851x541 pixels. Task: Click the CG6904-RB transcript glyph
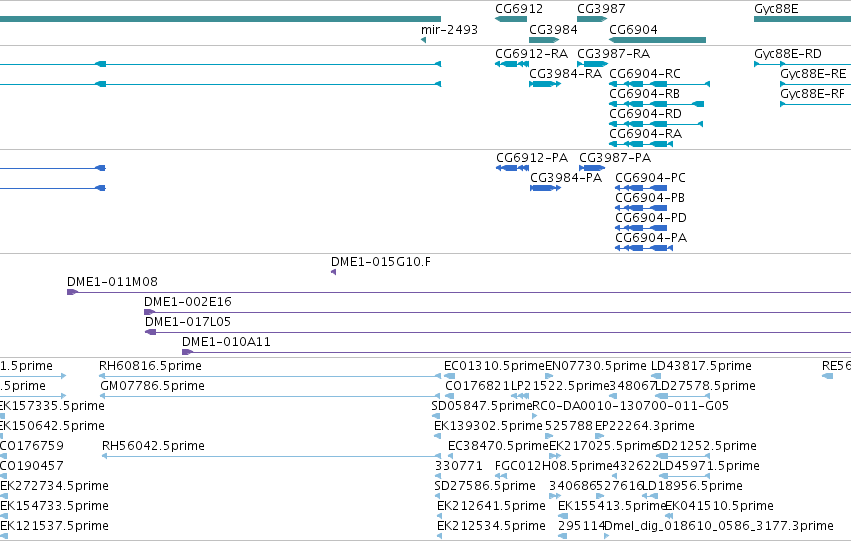tap(657, 104)
